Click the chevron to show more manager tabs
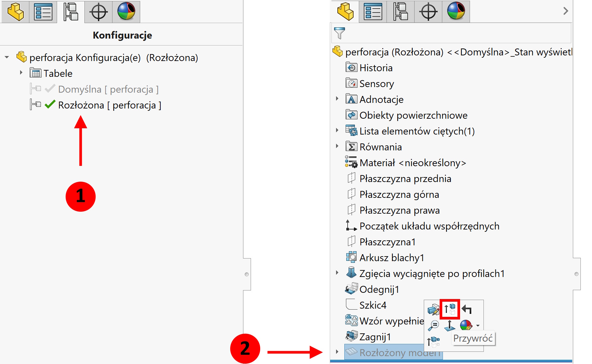592x364 pixels. pyautogui.click(x=566, y=11)
